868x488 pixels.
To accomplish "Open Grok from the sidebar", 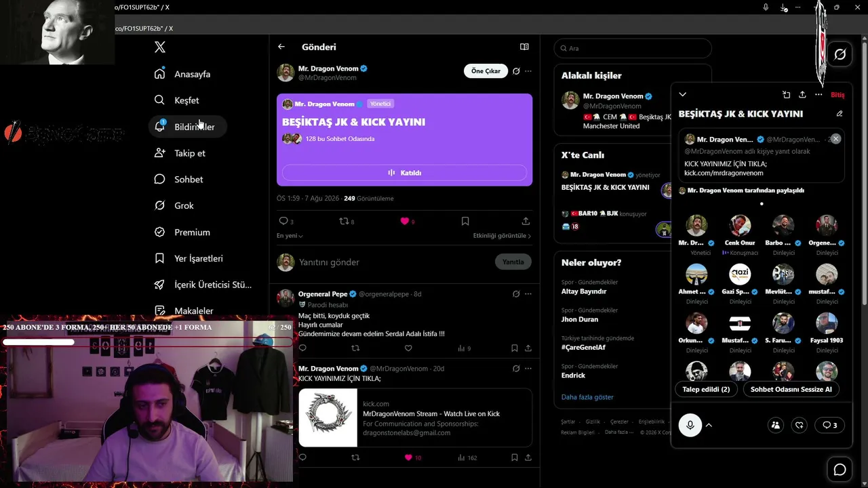I will pos(174,205).
